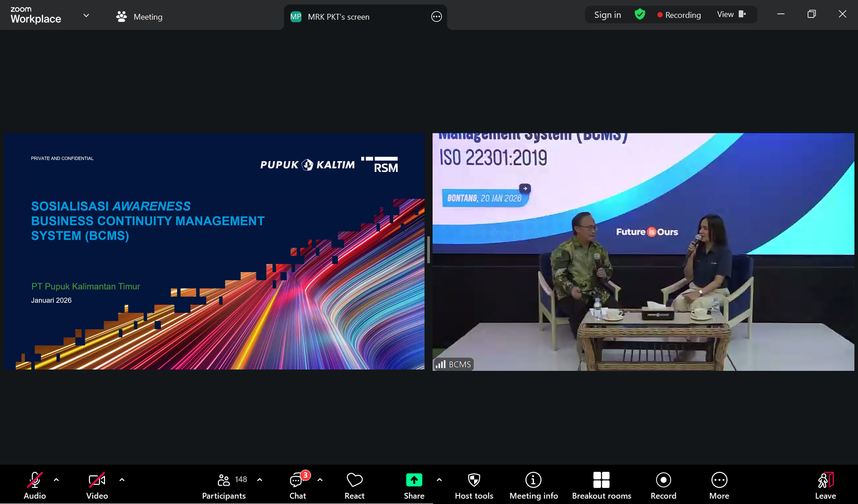
Task: Click the Record button
Action: pos(664,485)
